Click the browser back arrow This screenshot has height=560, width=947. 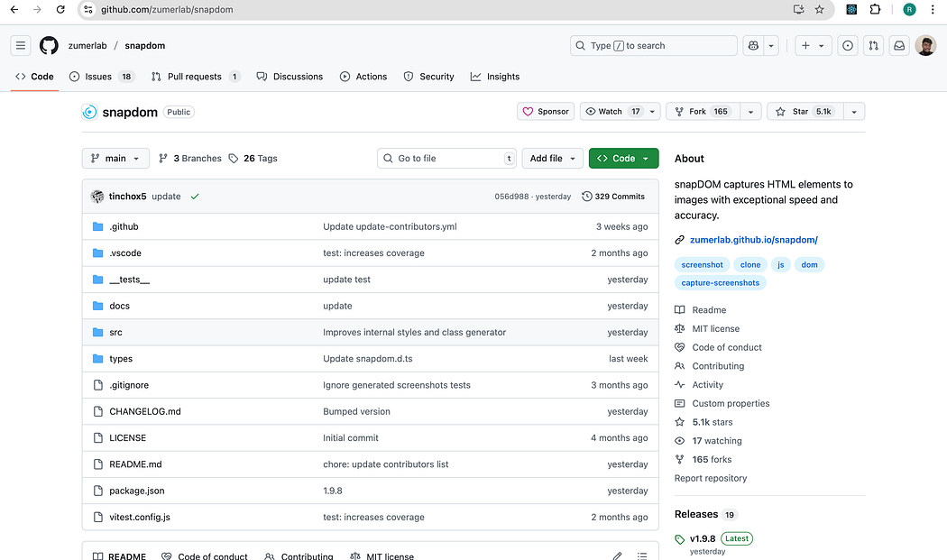tap(14, 10)
